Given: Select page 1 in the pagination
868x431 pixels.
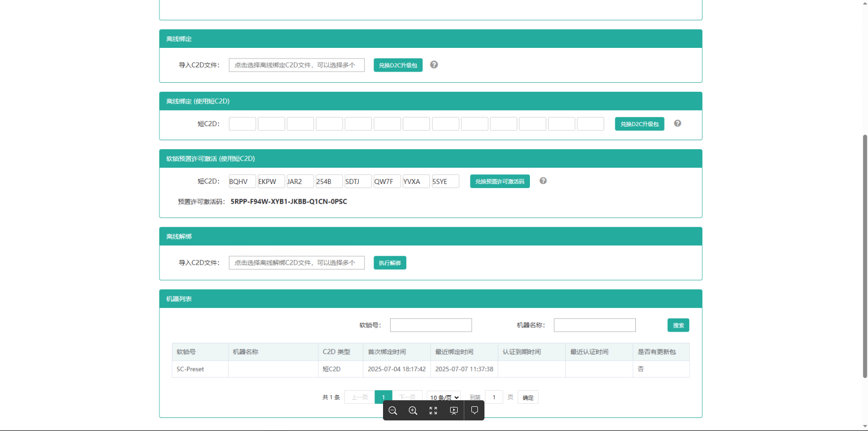Looking at the screenshot, I should [x=384, y=397].
